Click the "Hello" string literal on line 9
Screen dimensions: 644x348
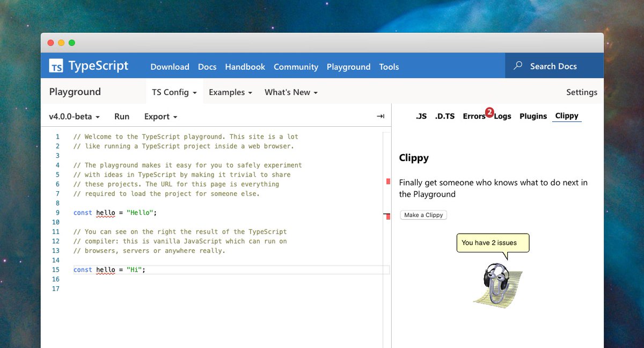pyautogui.click(x=140, y=213)
